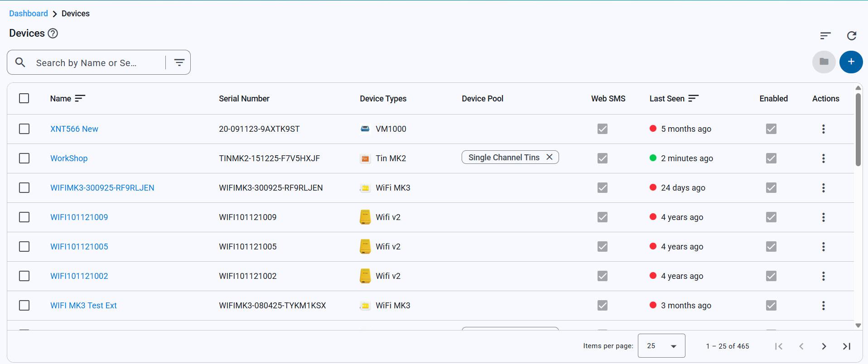This screenshot has height=364, width=868.
Task: Click the refresh devices icon
Action: [x=851, y=36]
